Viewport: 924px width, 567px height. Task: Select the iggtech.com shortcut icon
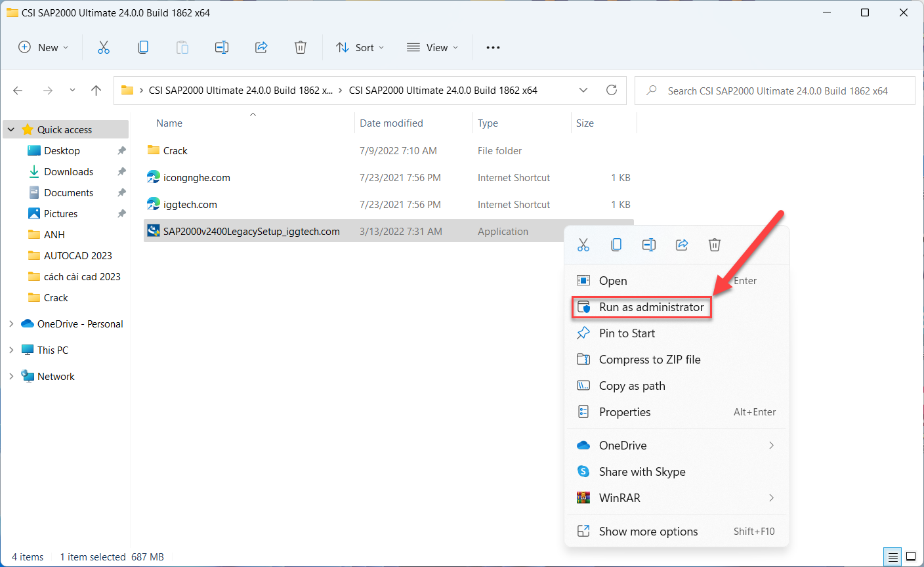tap(154, 204)
